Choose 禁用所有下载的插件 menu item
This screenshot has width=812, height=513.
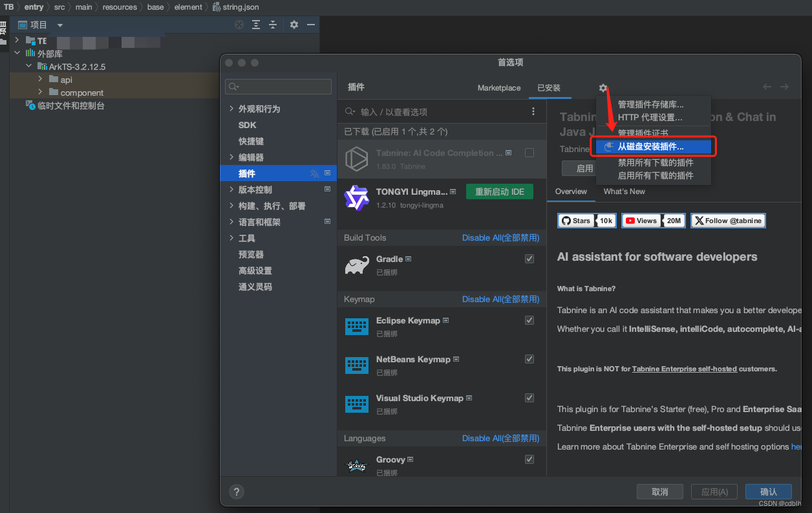click(x=654, y=162)
